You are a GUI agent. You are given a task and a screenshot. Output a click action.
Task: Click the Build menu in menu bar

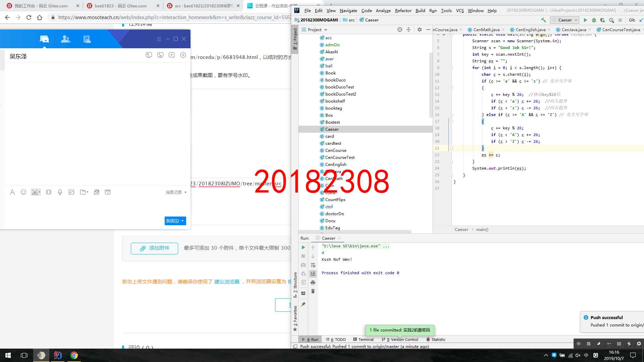point(420,11)
